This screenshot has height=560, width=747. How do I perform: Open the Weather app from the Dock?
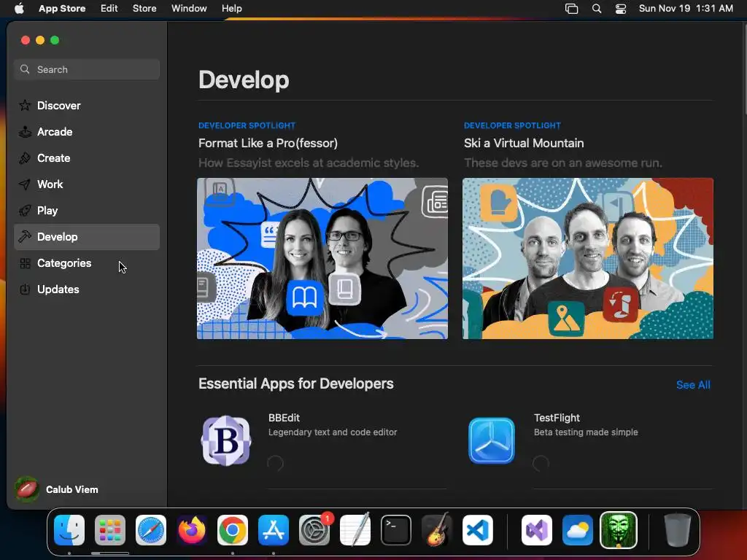coord(578,530)
